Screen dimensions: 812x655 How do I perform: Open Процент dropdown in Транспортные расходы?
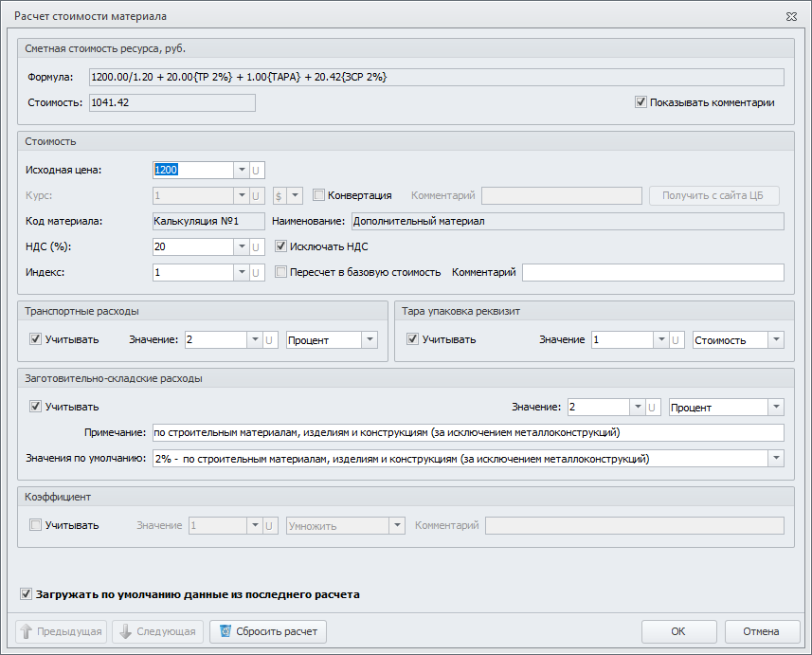(370, 340)
